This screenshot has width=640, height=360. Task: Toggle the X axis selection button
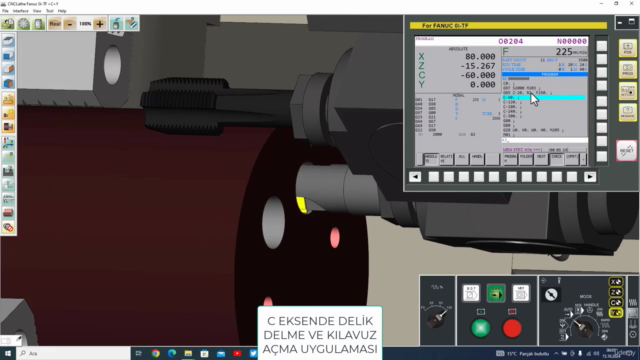click(x=616, y=282)
